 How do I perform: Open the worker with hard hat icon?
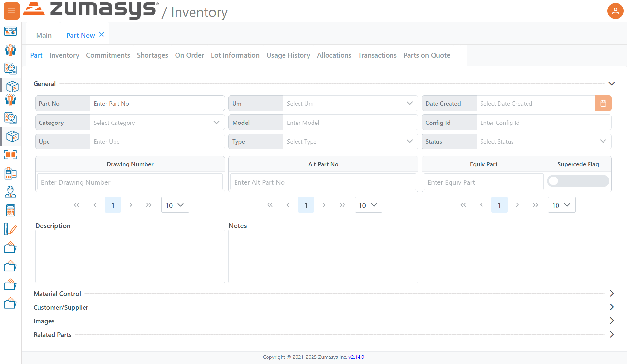pyautogui.click(x=10, y=192)
